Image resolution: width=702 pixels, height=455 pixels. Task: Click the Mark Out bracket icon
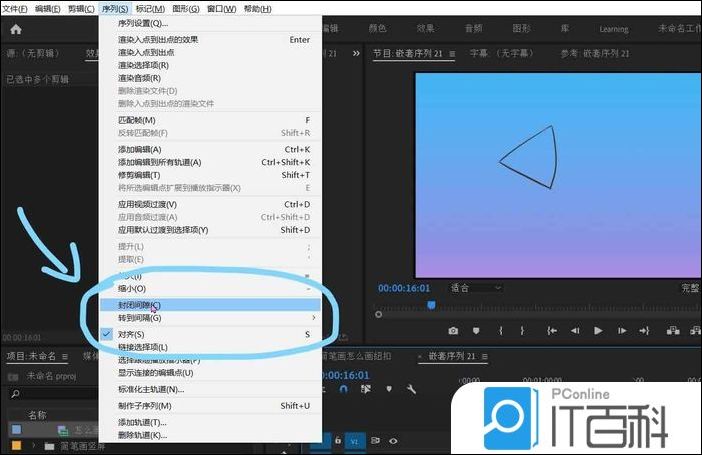[x=523, y=331]
